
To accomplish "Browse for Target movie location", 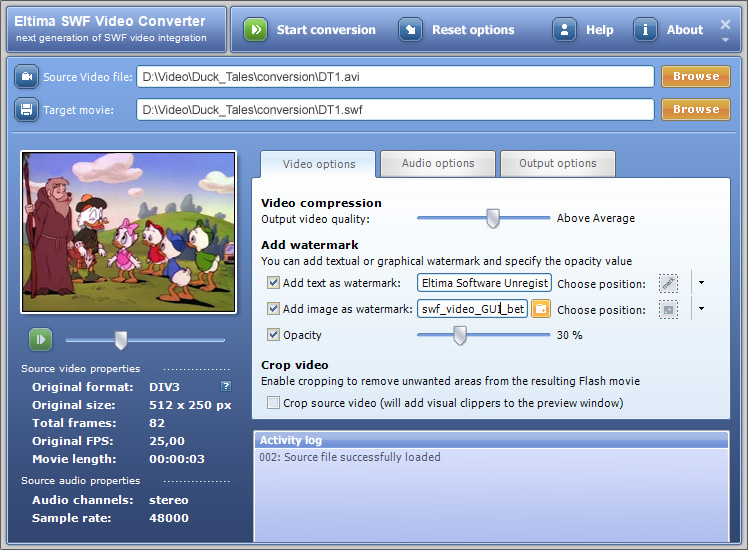I will (x=696, y=109).
